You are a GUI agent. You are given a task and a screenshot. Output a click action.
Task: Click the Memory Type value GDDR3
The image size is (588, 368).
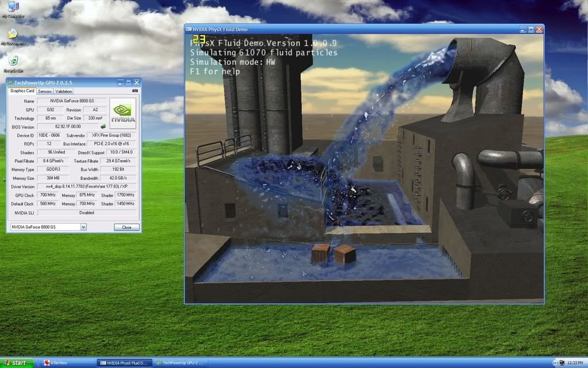[53, 170]
